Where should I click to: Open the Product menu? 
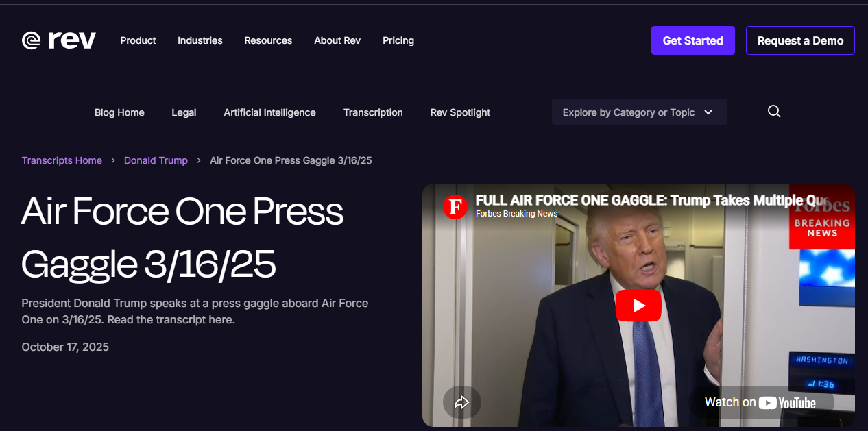click(138, 40)
